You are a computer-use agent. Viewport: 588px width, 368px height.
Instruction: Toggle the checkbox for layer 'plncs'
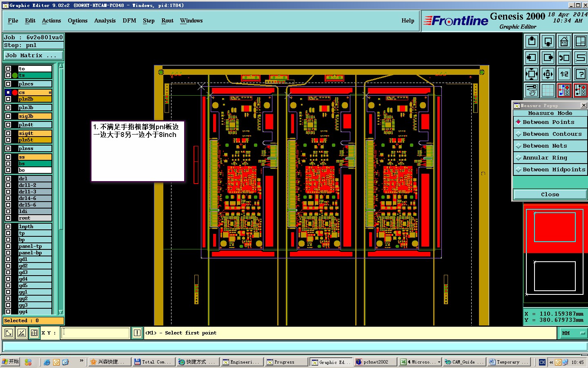[8, 84]
